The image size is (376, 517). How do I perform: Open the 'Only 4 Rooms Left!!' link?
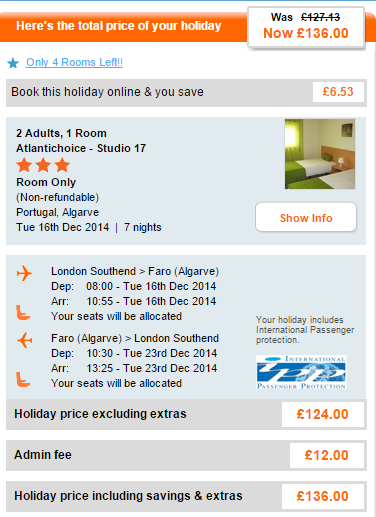74,62
